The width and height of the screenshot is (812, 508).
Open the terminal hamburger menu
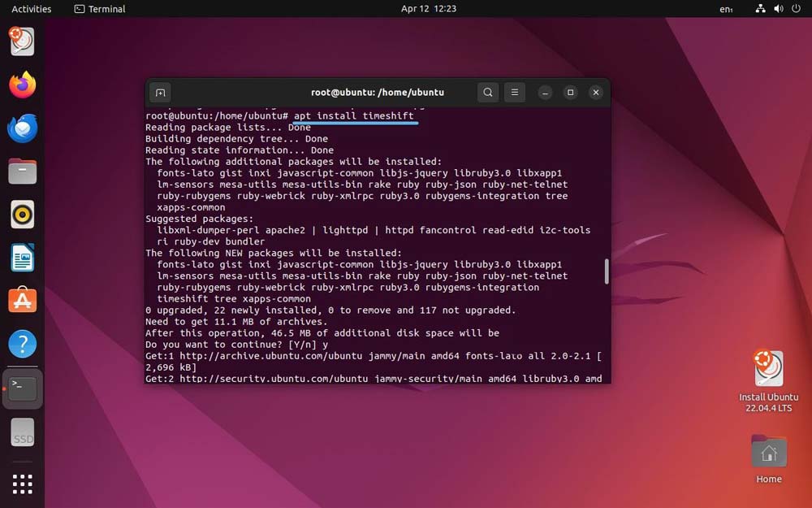click(x=515, y=93)
